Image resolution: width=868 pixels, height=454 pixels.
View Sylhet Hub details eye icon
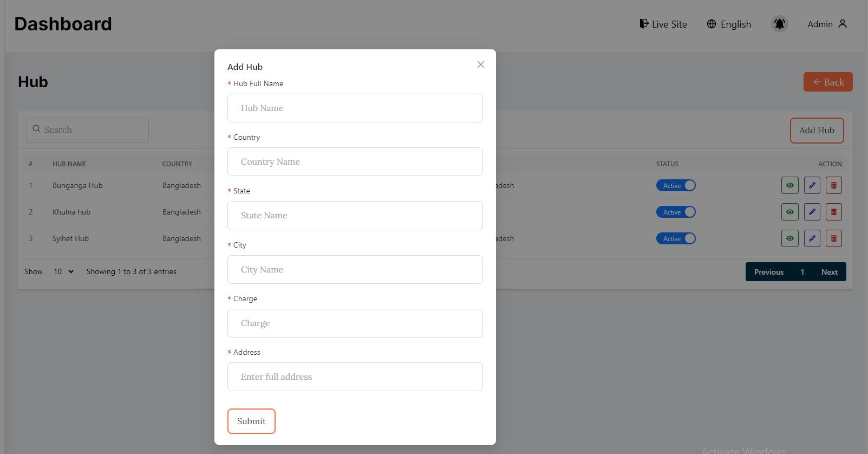[x=789, y=238]
